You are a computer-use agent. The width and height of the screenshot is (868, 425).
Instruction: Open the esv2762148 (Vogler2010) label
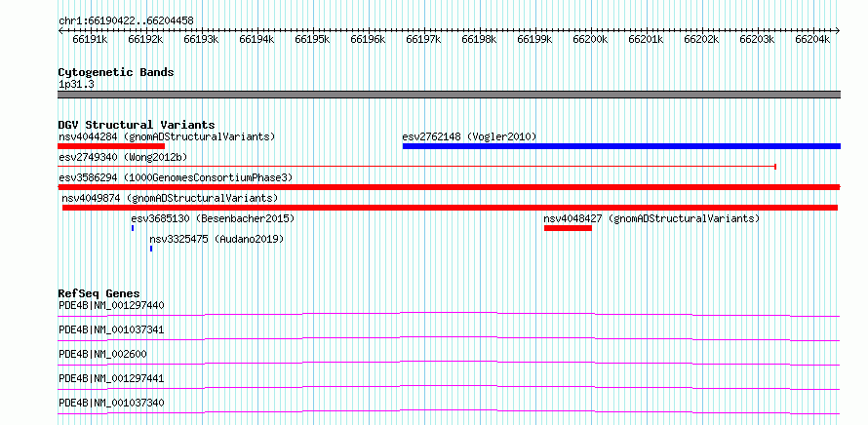[x=469, y=136]
